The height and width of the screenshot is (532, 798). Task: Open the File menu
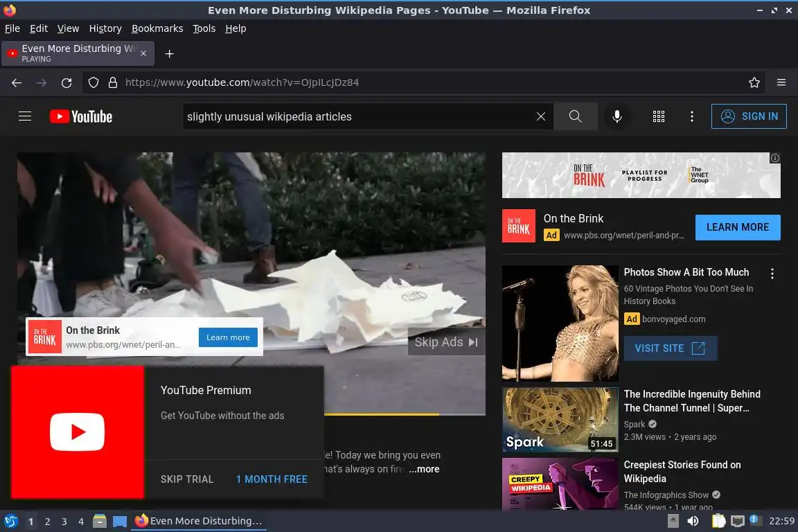tap(12, 28)
